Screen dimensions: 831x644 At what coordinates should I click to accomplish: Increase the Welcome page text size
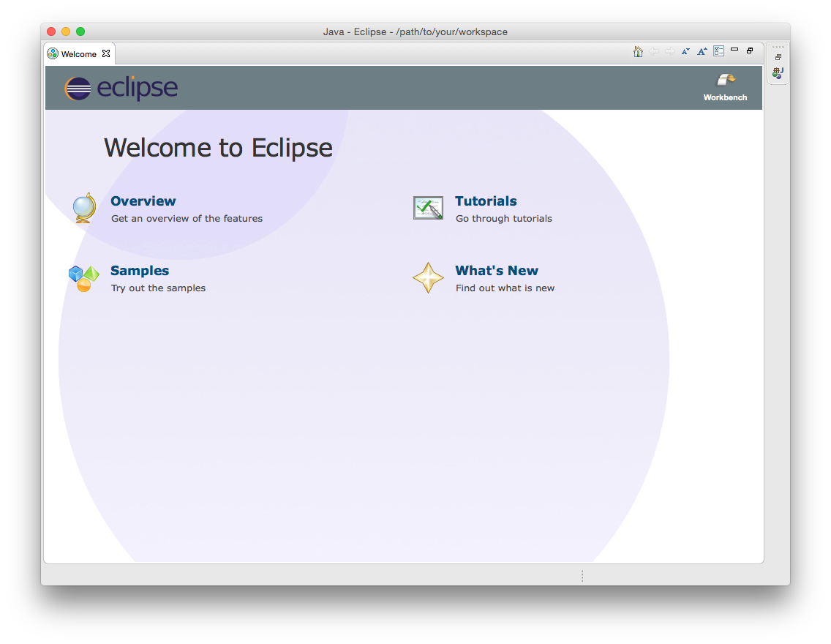702,51
